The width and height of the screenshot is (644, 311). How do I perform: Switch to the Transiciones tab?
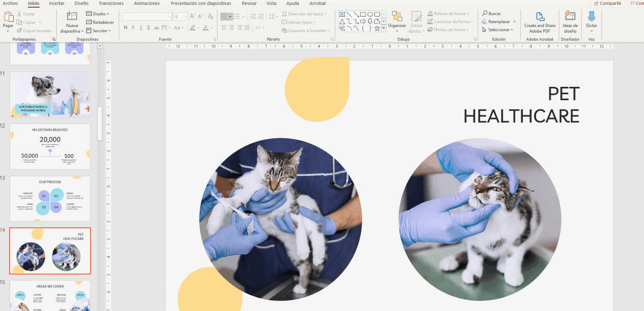tap(111, 3)
